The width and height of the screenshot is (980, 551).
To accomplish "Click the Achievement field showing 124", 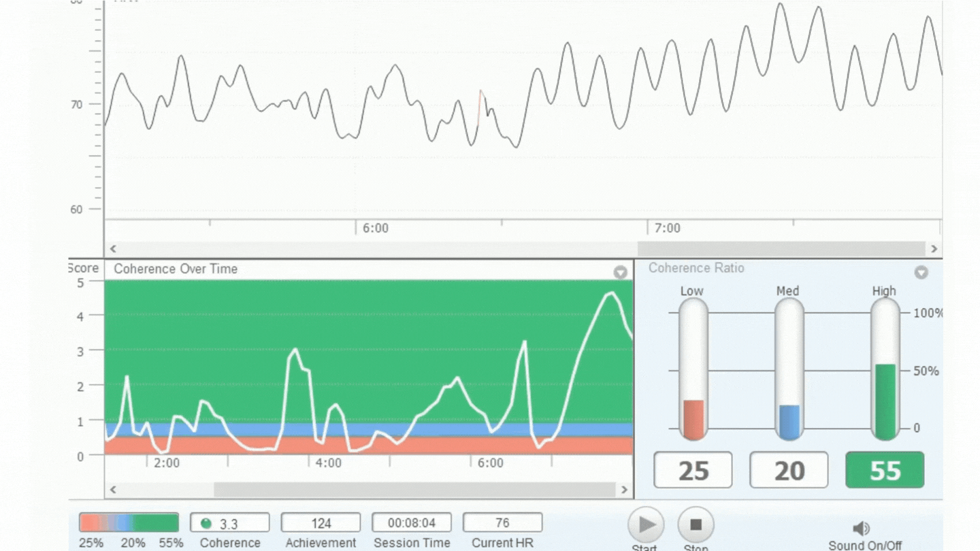I will tap(321, 523).
